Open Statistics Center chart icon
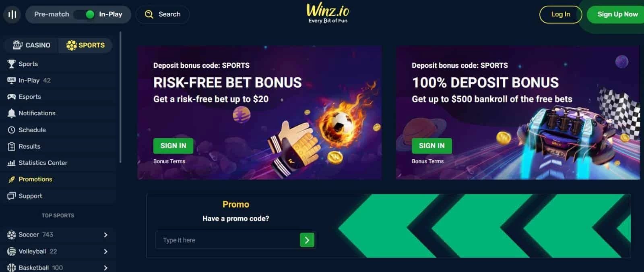Viewport: 644px width, 272px height. (11, 163)
